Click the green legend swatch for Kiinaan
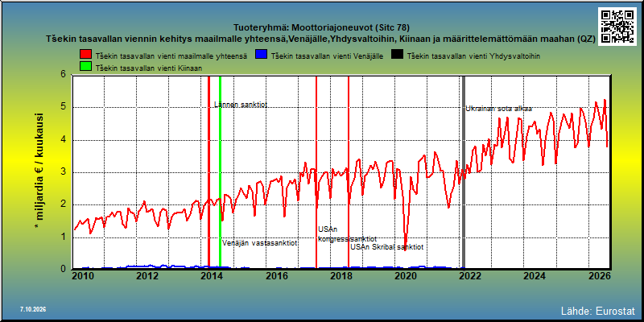The image size is (644, 322). click(86, 67)
